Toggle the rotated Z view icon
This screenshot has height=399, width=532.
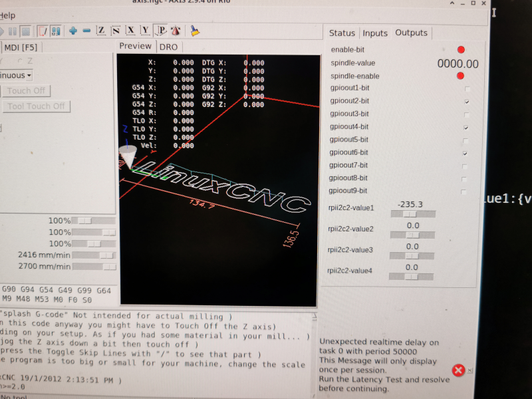pyautogui.click(x=116, y=31)
